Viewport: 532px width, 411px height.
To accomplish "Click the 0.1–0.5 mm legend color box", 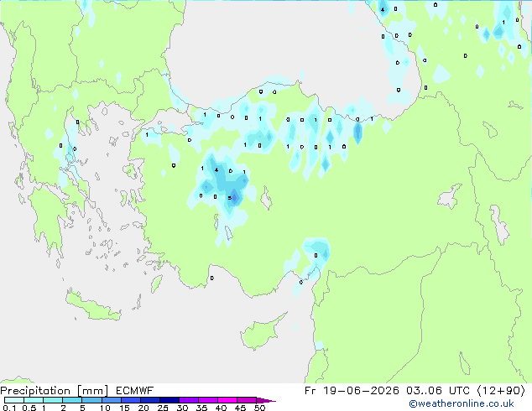I will coord(14,400).
